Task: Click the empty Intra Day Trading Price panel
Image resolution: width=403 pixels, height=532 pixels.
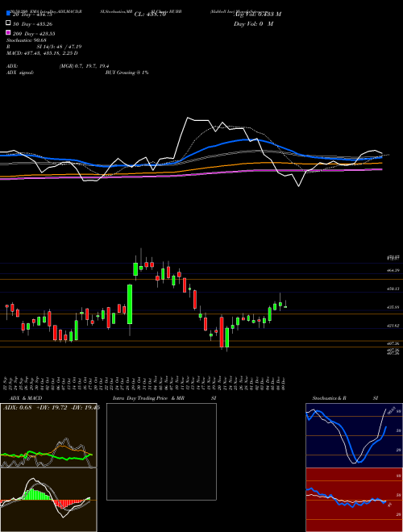Action: (161, 451)
